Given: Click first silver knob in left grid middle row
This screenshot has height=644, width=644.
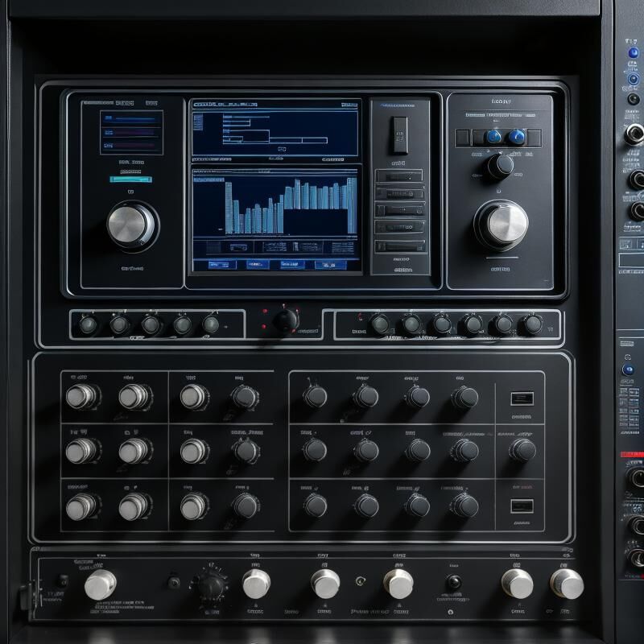Looking at the screenshot, I should pos(81,451).
